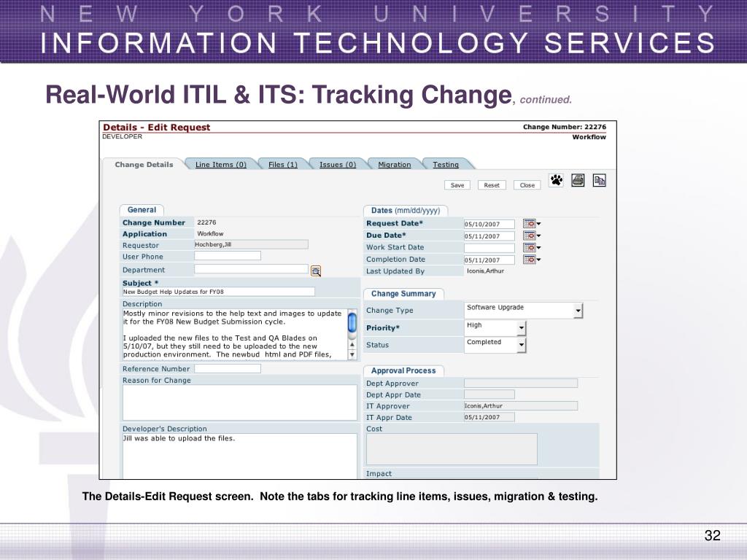747x560 pixels.
Task: Click the Due Date input field
Action: pyautogui.click(x=489, y=236)
